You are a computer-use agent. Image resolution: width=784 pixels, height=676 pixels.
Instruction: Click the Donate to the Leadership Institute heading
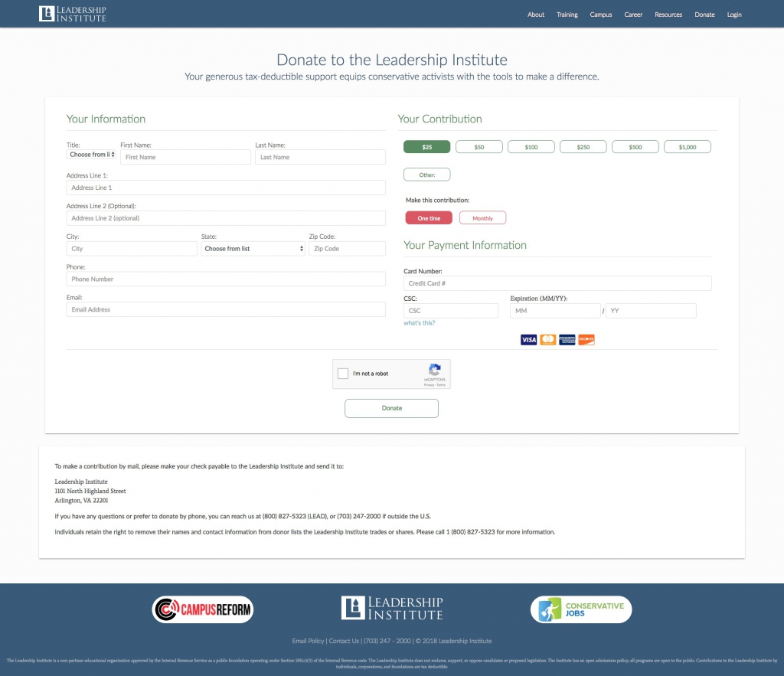click(x=392, y=60)
